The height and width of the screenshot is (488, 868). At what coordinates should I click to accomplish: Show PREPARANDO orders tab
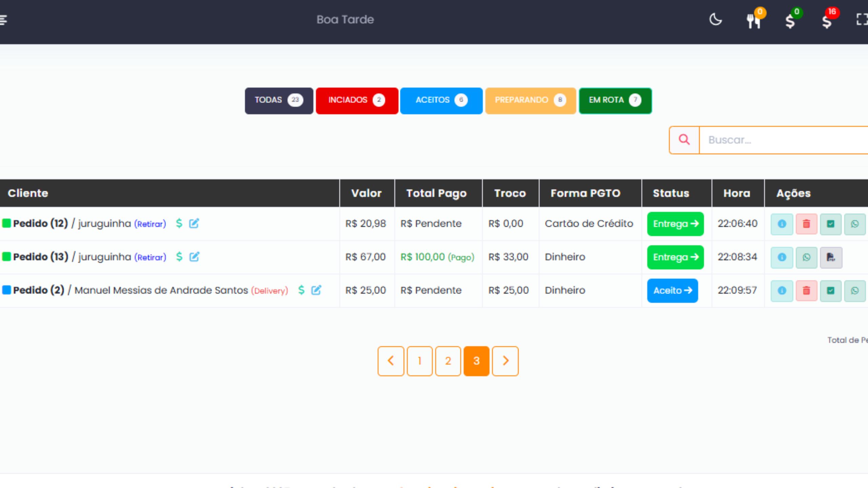(530, 101)
